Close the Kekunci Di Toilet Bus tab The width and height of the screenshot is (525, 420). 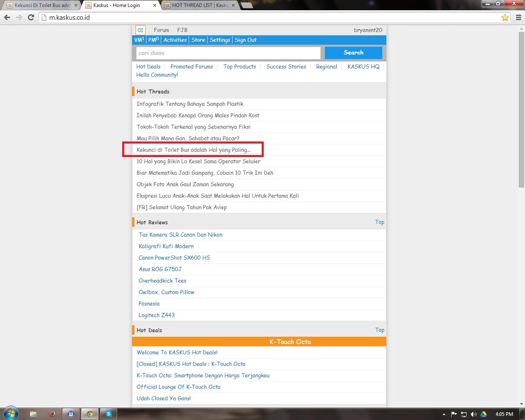pyautogui.click(x=75, y=5)
